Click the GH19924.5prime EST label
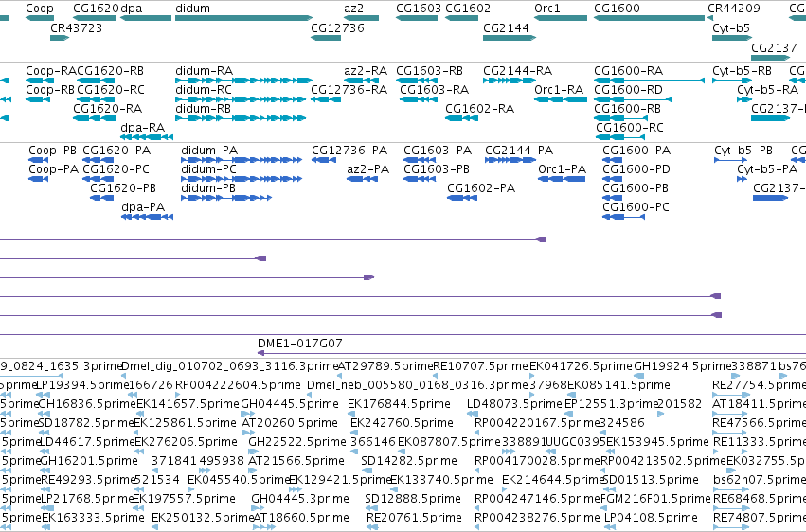 coord(682,366)
